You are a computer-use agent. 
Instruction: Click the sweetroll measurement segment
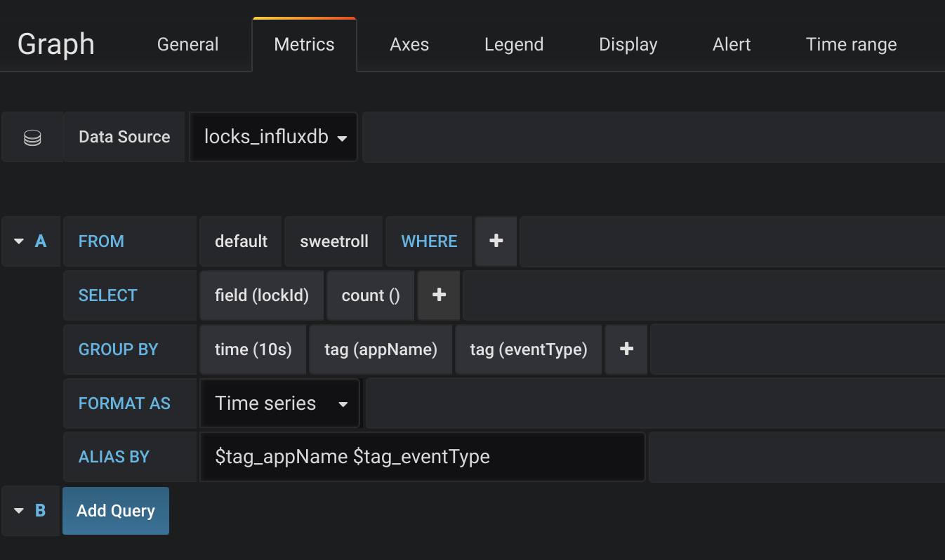(x=334, y=241)
